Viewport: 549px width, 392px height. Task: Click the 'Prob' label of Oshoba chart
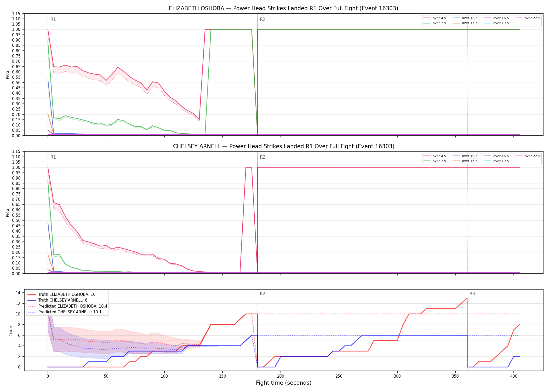tap(8, 75)
